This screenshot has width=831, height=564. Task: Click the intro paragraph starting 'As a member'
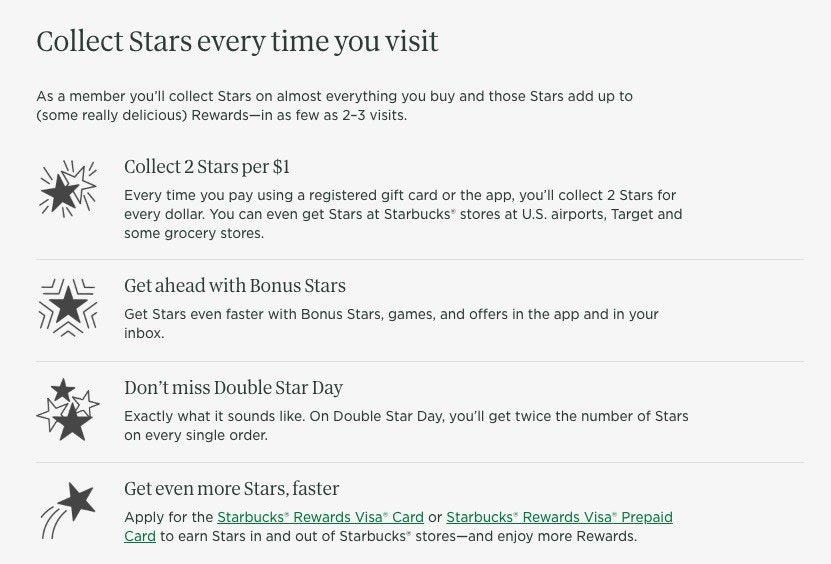tap(334, 96)
